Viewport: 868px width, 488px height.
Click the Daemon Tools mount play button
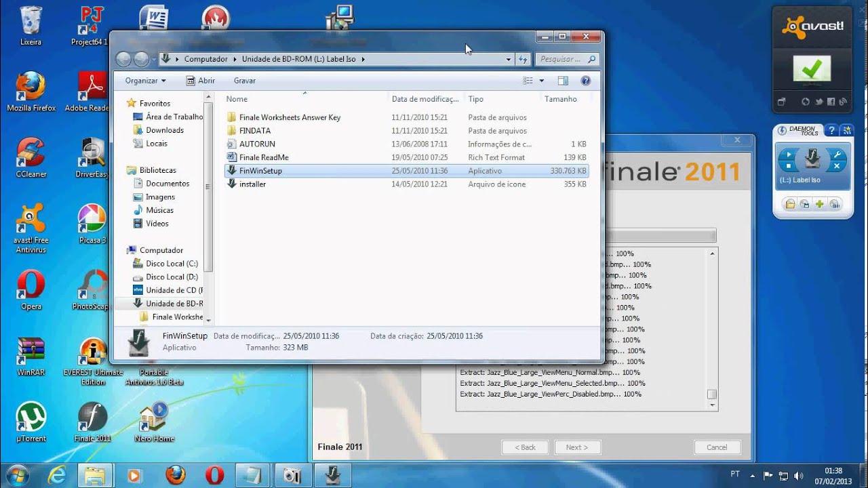(x=788, y=155)
